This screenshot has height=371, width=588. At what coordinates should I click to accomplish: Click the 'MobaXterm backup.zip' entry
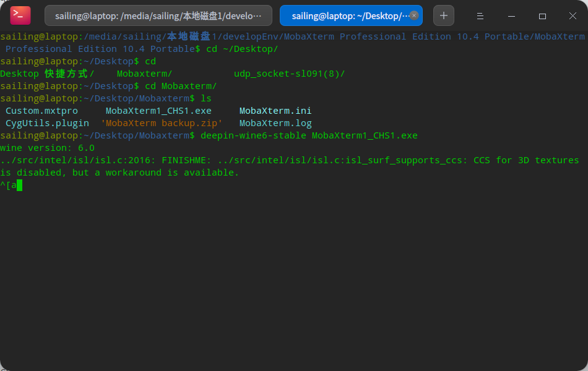pyautogui.click(x=161, y=123)
